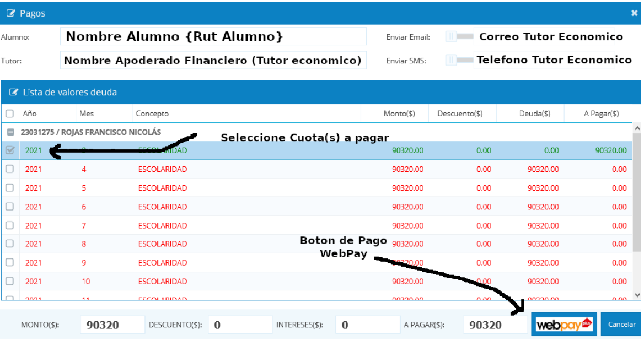644x340 pixels.
Task: Collapse the ROJAS FRANCISCO NICOLÁS group
Action: [x=10, y=132]
